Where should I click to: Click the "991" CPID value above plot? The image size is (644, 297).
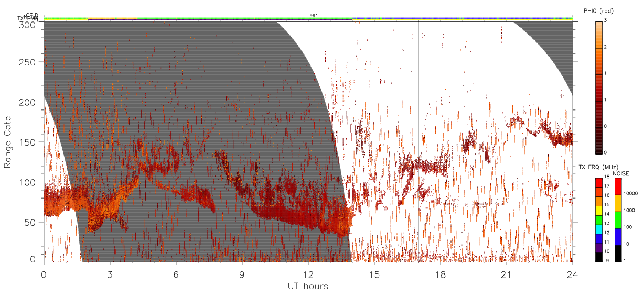click(x=313, y=16)
